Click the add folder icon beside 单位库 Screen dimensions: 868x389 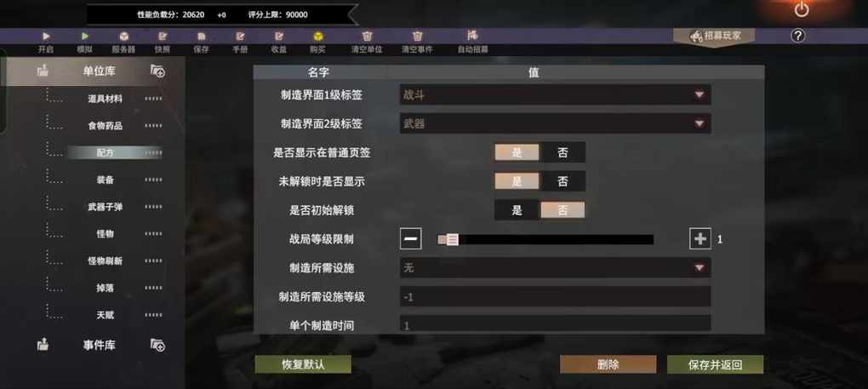click(x=157, y=71)
